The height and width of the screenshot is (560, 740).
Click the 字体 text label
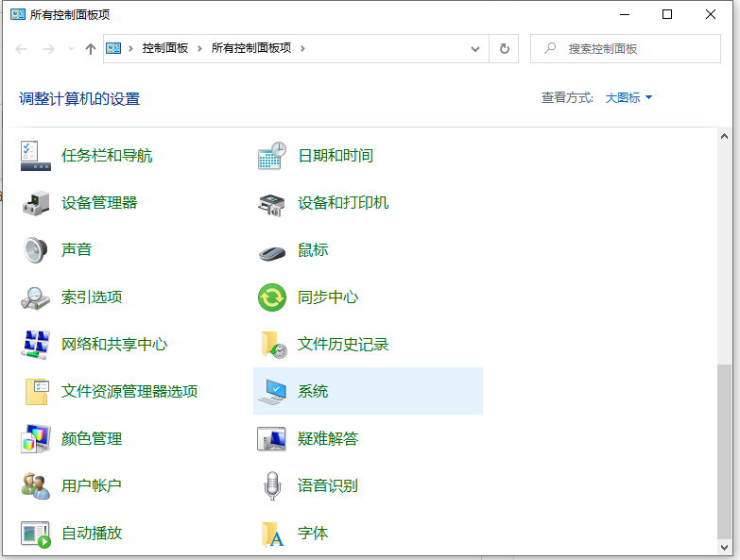[x=313, y=534]
